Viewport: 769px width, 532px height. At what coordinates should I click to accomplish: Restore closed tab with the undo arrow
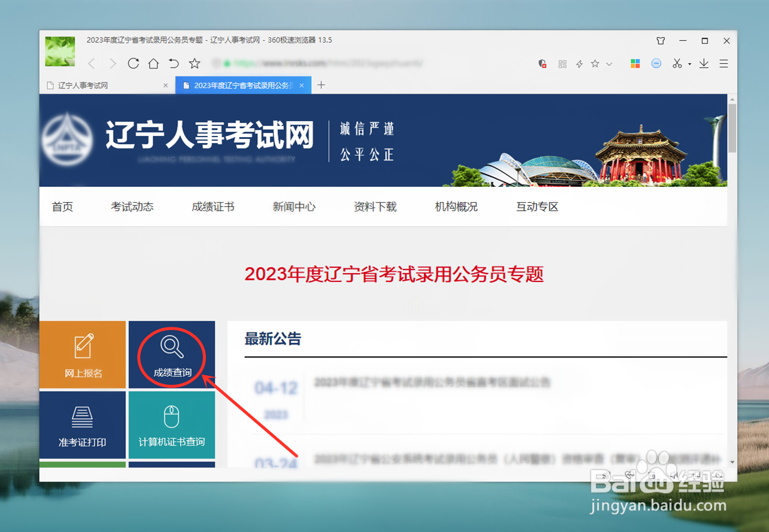174,63
